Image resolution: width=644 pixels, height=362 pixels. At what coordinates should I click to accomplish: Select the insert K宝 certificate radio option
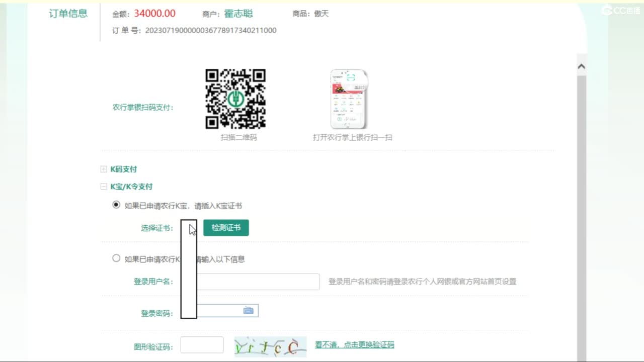(x=116, y=205)
